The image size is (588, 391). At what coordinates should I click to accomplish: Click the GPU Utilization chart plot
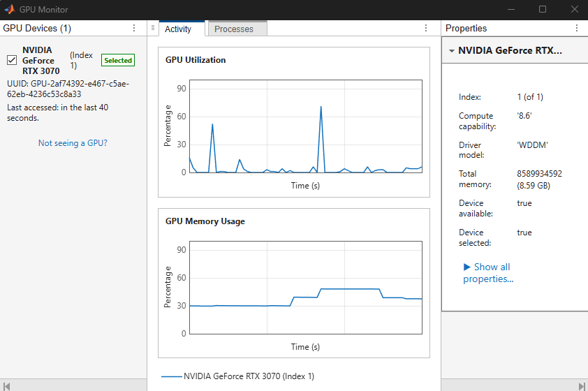pos(306,126)
